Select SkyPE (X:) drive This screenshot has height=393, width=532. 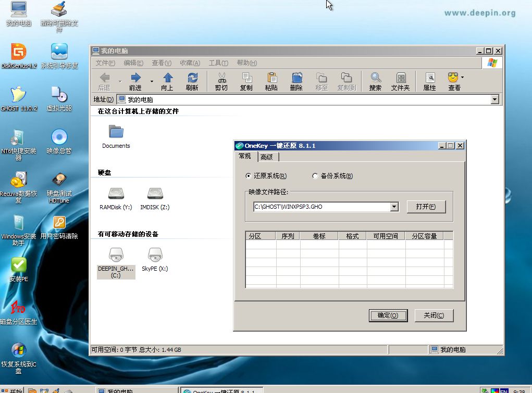(155, 260)
